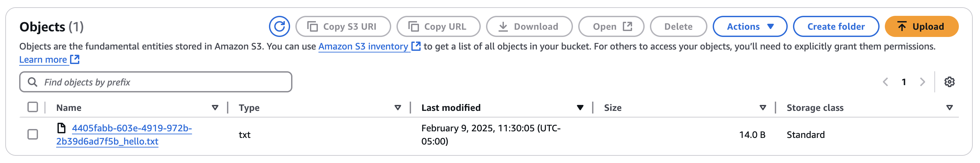The image size is (980, 163).
Task: Open the hello.txt object link
Action: pyautogui.click(x=132, y=128)
